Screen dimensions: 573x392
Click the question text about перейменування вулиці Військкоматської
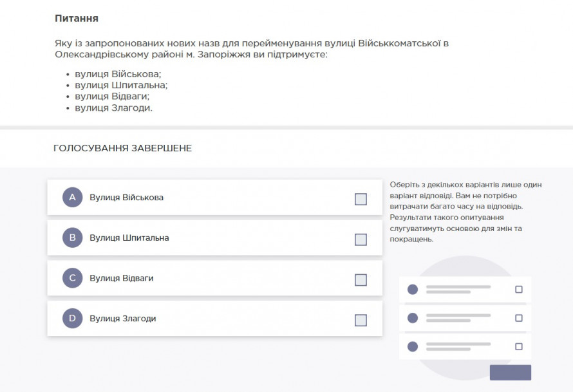(x=252, y=48)
